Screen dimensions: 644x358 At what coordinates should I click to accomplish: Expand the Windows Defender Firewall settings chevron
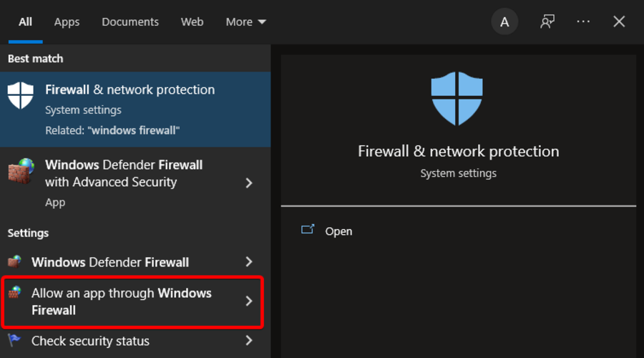point(249,262)
